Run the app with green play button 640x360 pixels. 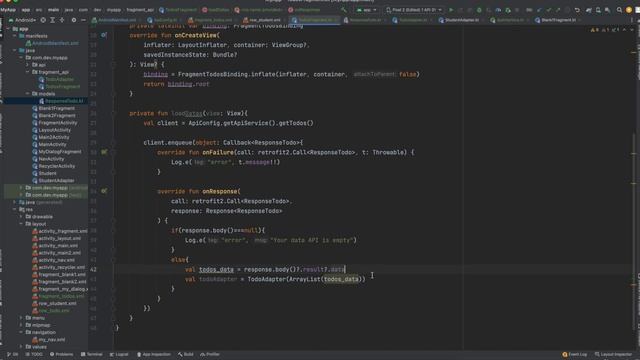[451, 10]
